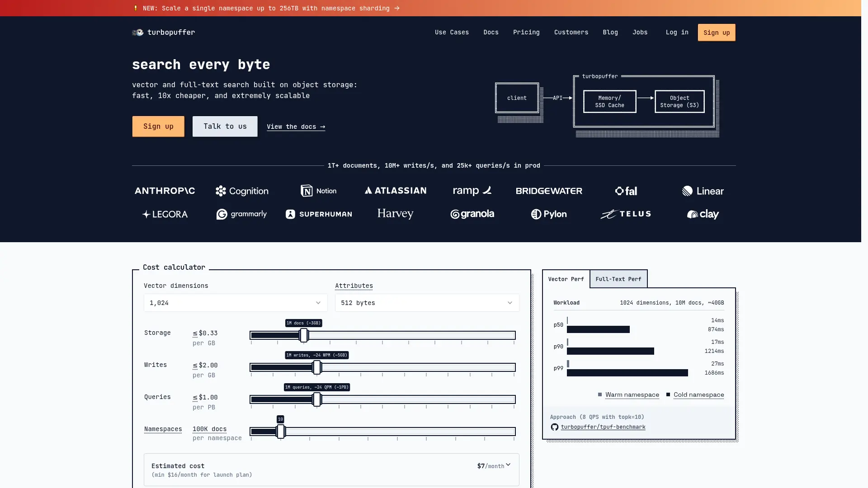Click the hero Sign up button
Viewport: 868px width, 488px height.
(x=158, y=127)
